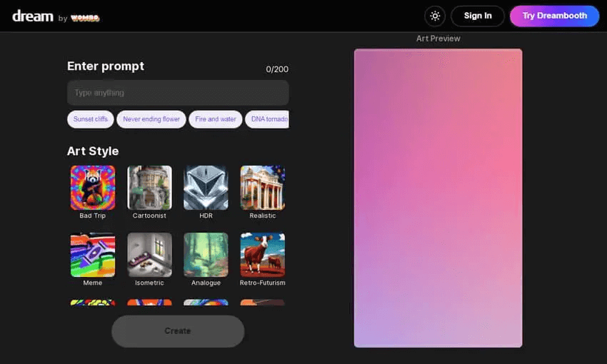Click the WOMBO brand text in header

click(x=85, y=18)
